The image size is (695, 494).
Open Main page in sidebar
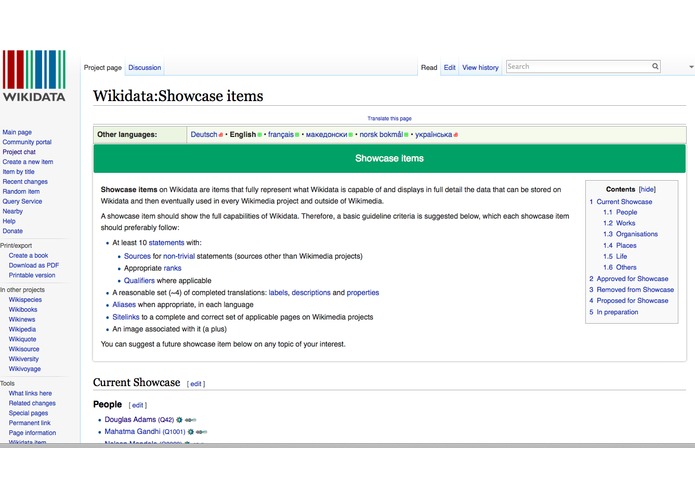pos(17,132)
